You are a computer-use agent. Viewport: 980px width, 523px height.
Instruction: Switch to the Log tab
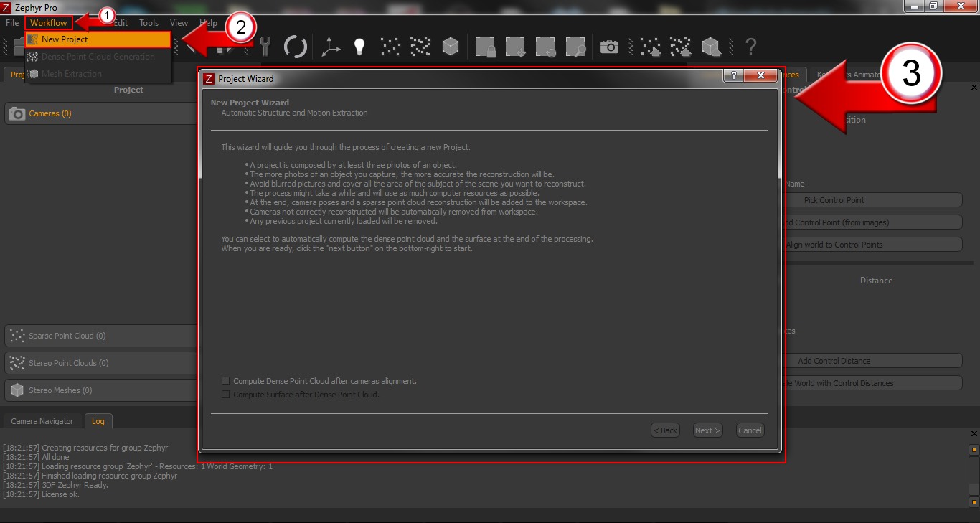(x=98, y=421)
